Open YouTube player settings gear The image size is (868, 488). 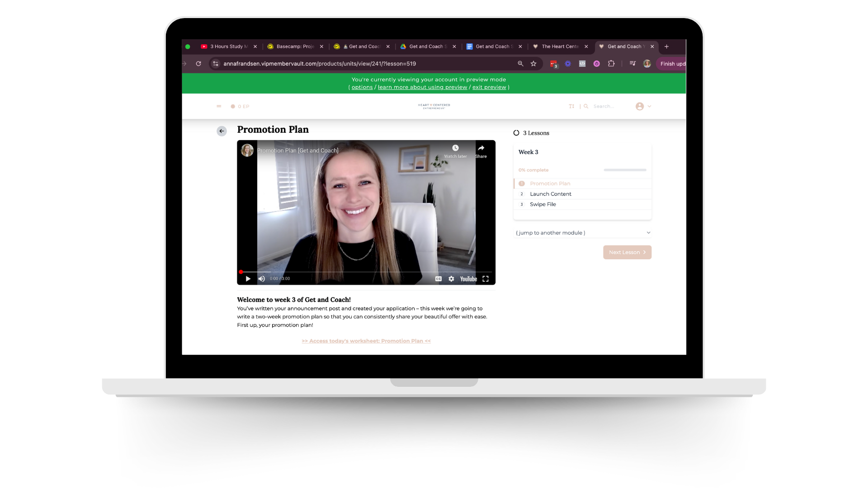(451, 279)
